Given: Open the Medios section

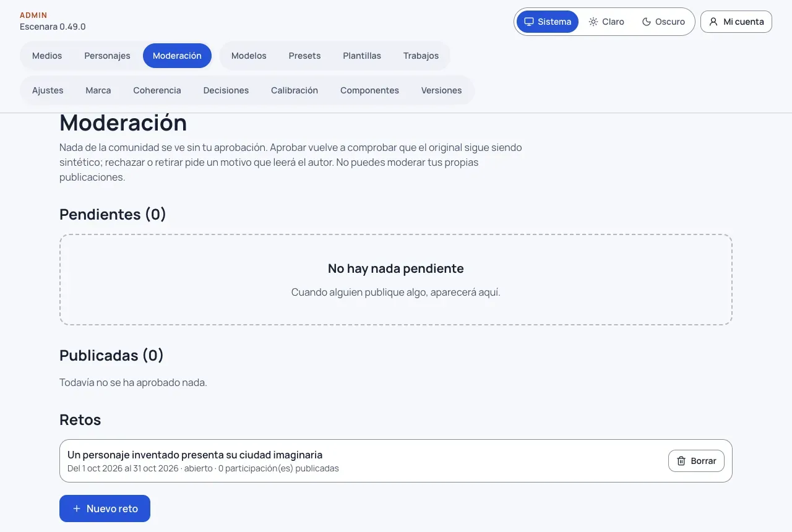Looking at the screenshot, I should (x=47, y=56).
